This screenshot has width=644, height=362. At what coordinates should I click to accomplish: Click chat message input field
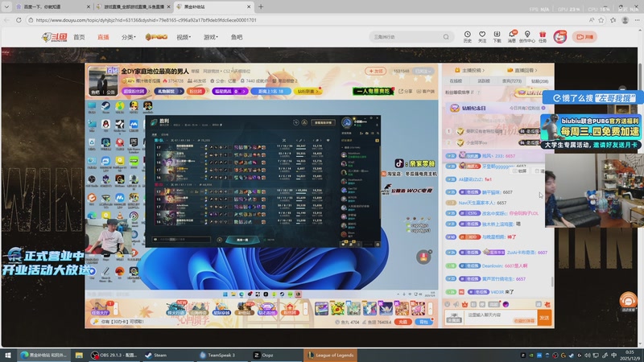point(500,317)
